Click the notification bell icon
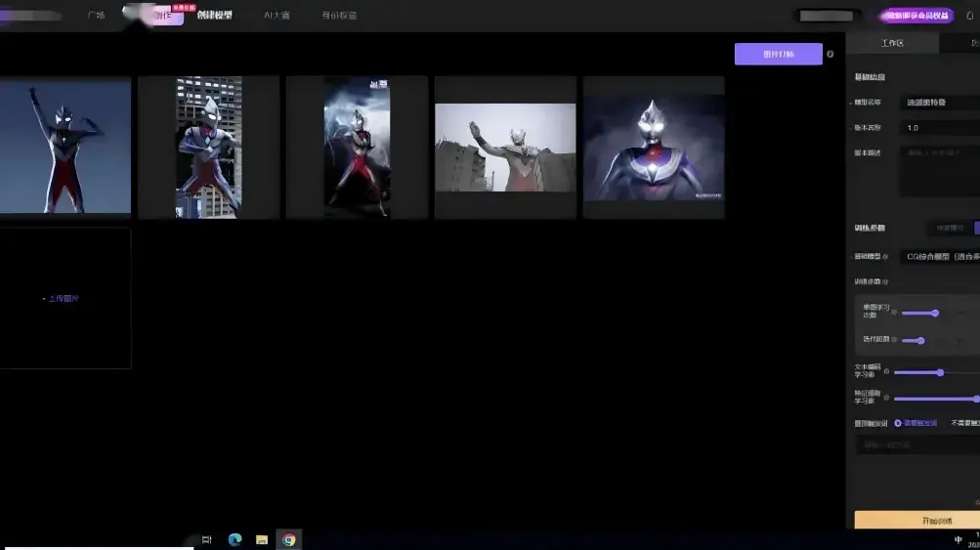The image size is (980, 550). [x=970, y=16]
